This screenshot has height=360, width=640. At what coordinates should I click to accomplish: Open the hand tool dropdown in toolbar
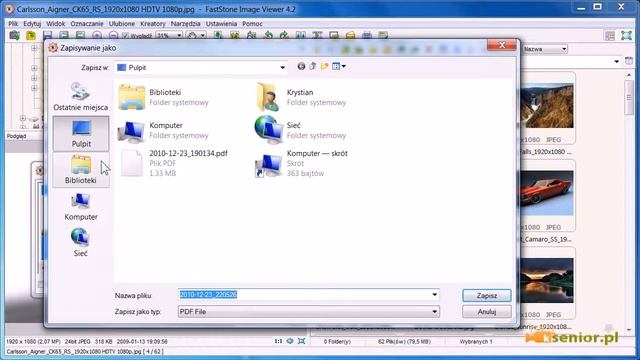pos(203,36)
